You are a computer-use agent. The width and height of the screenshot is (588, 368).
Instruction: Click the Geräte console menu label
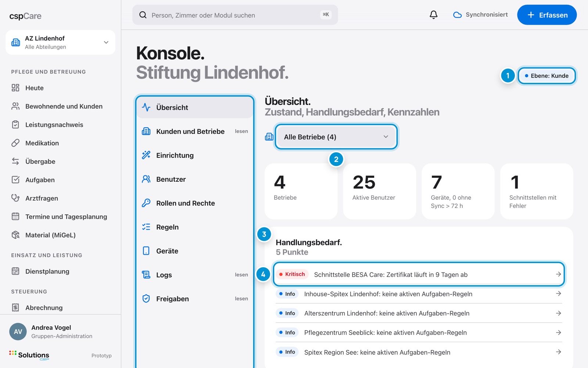click(167, 251)
